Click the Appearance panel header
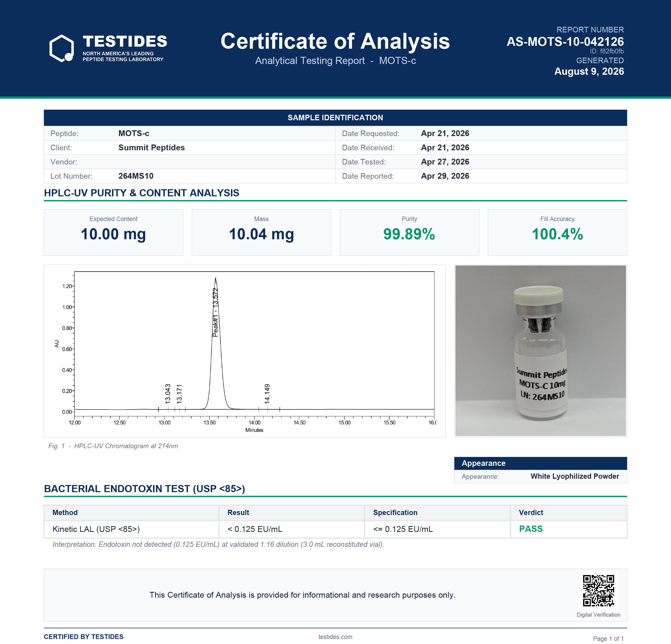This screenshot has height=644, width=671. pyautogui.click(x=540, y=463)
